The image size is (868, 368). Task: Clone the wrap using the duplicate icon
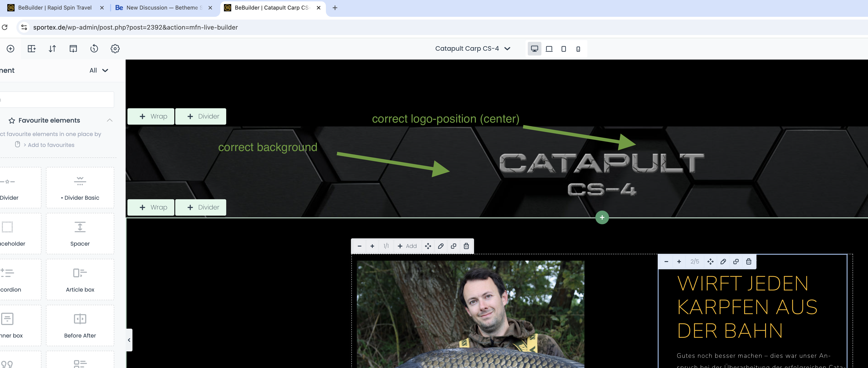tap(454, 246)
